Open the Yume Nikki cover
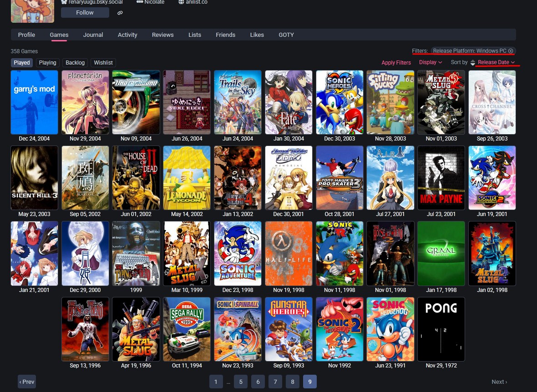 tap(187, 102)
